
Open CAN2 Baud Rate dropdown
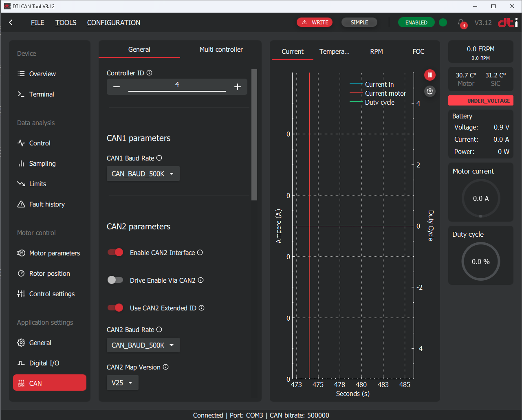(143, 345)
